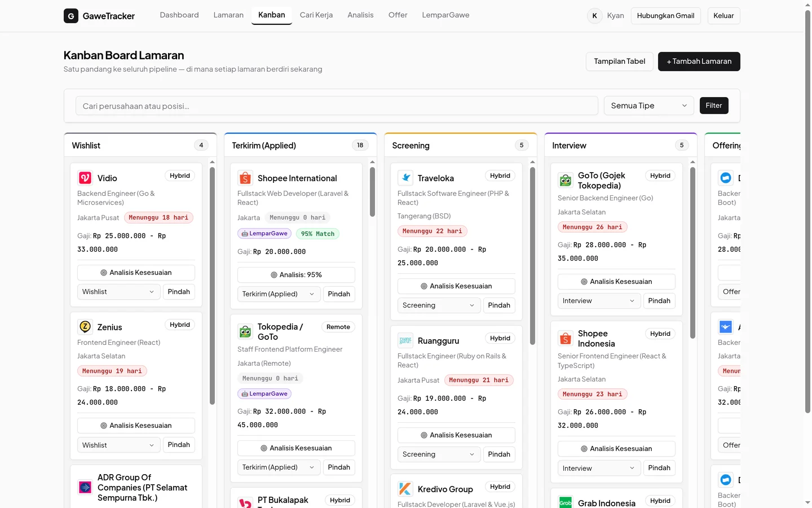Click the Grab Indonesia logo icon

pos(566,503)
